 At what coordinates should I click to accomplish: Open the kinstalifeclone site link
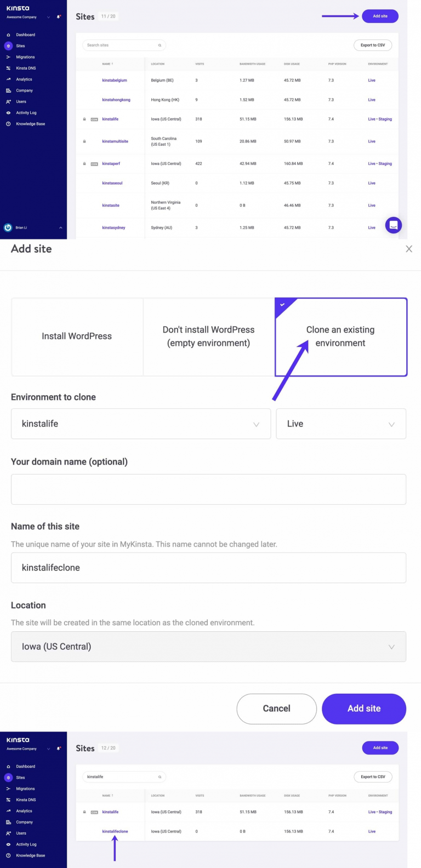(115, 831)
